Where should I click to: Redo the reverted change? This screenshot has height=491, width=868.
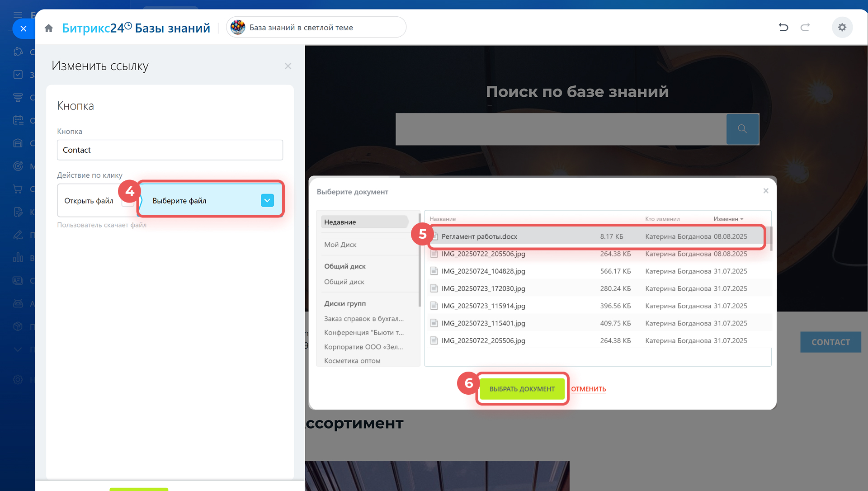(x=805, y=28)
